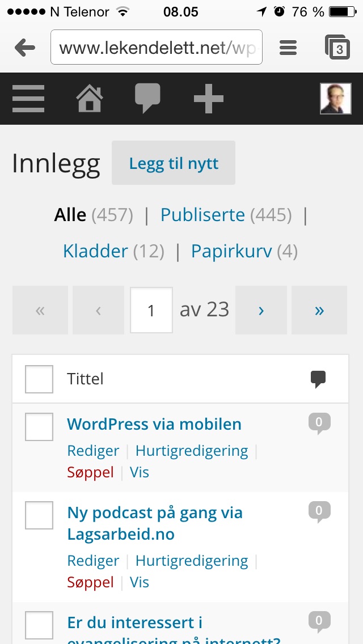Select checkbox for Ny podcast på gang post
The height and width of the screenshot is (644, 363).
(x=39, y=515)
